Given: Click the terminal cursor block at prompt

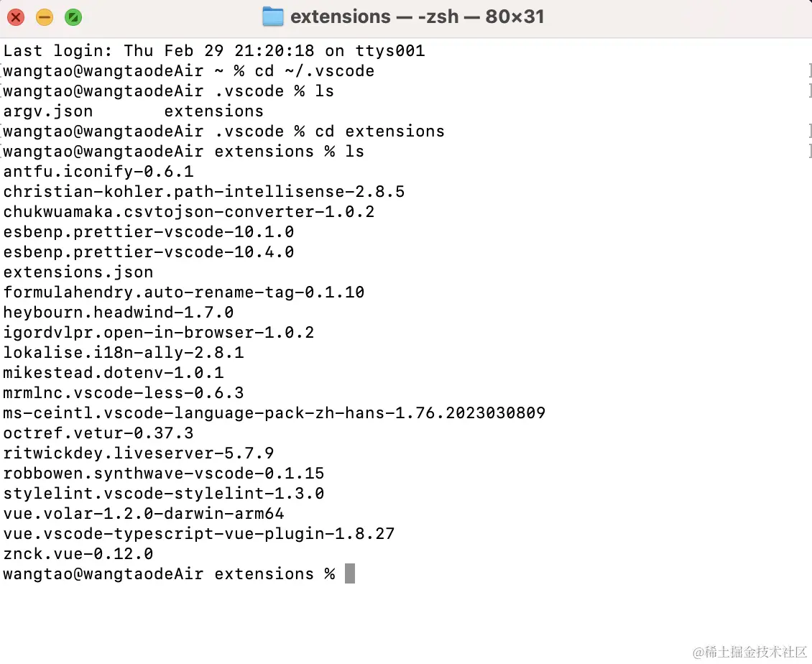Looking at the screenshot, I should click(x=350, y=573).
